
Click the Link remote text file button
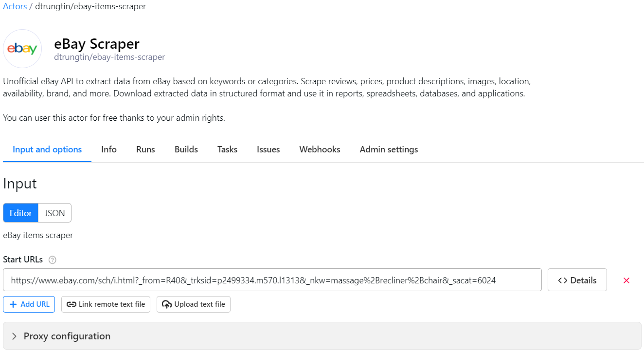tap(106, 304)
